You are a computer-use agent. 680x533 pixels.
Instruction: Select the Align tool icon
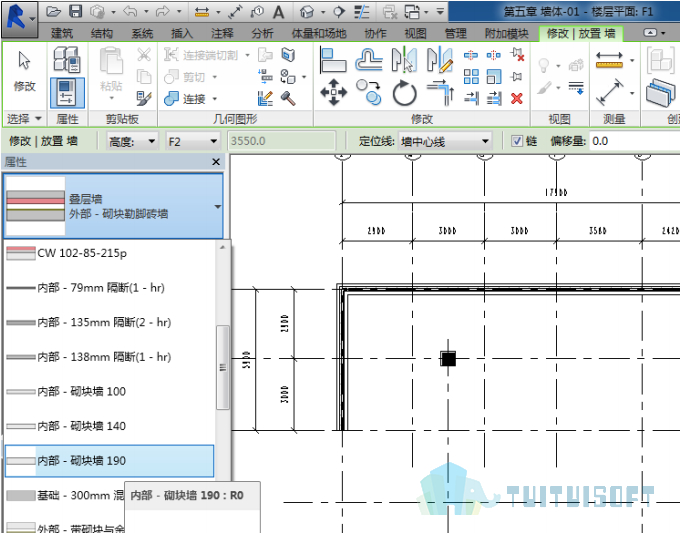(x=333, y=60)
